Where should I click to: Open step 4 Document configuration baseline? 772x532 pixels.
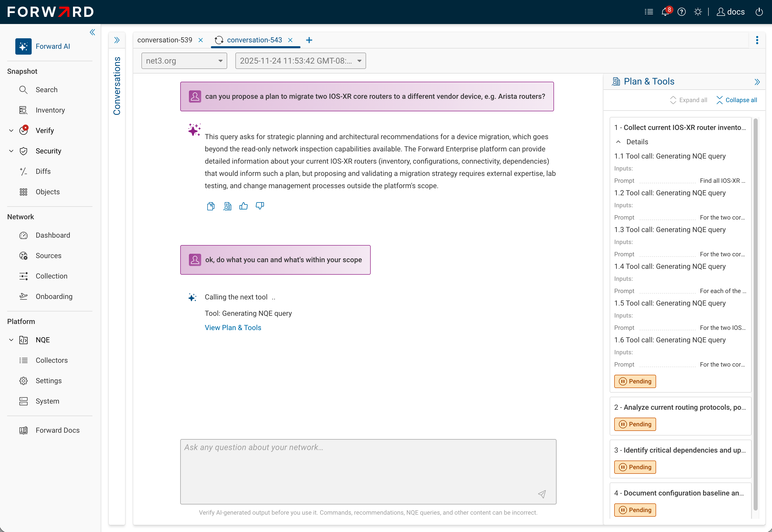[x=679, y=493]
